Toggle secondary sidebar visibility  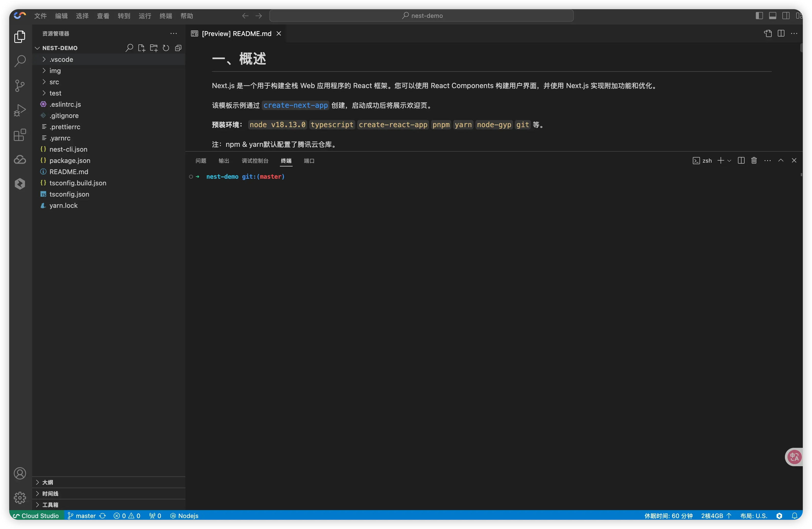786,16
